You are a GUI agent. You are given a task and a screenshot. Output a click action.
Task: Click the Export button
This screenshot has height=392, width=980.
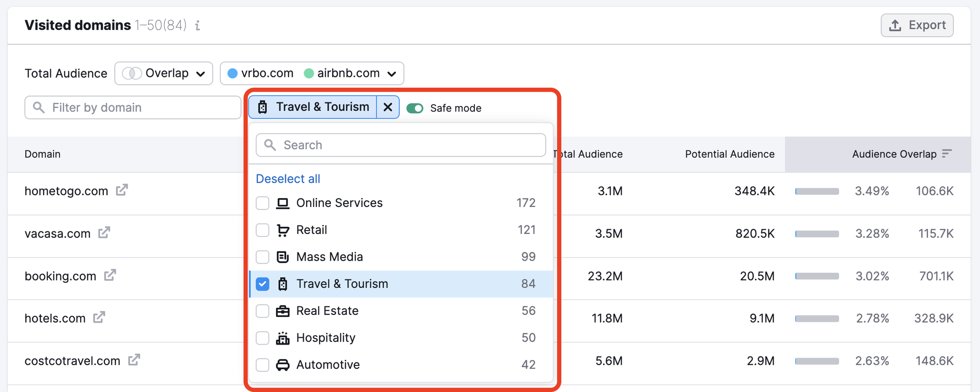[917, 25]
